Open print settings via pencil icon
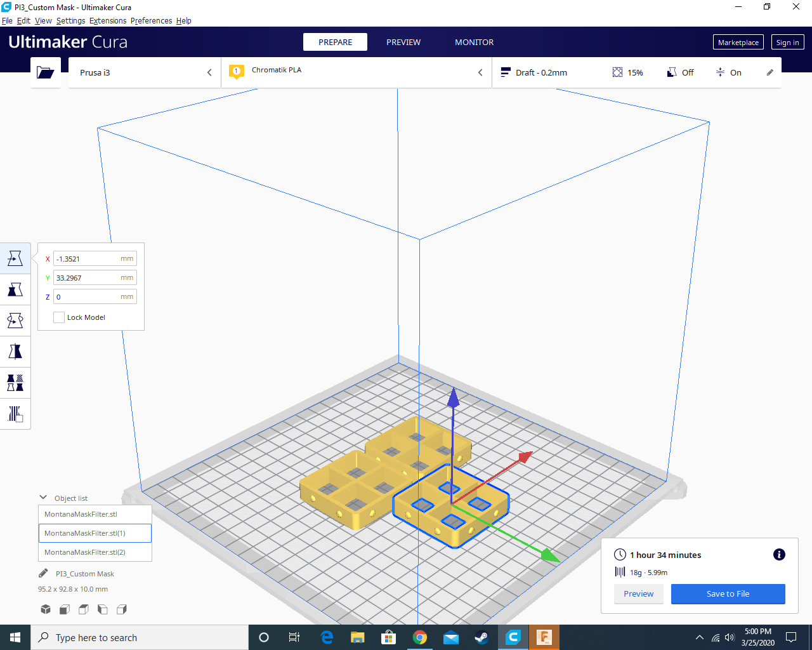The image size is (812, 650). point(770,72)
